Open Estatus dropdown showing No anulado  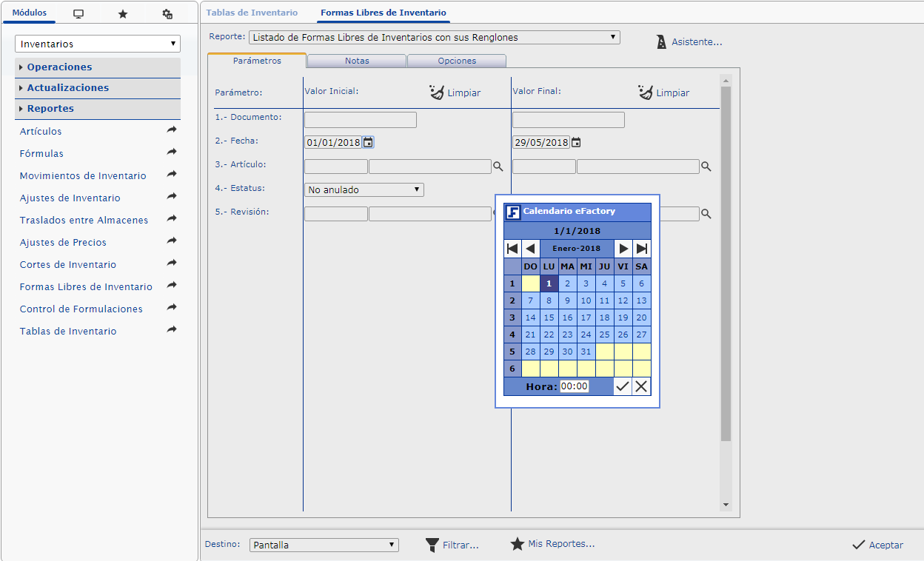(364, 190)
